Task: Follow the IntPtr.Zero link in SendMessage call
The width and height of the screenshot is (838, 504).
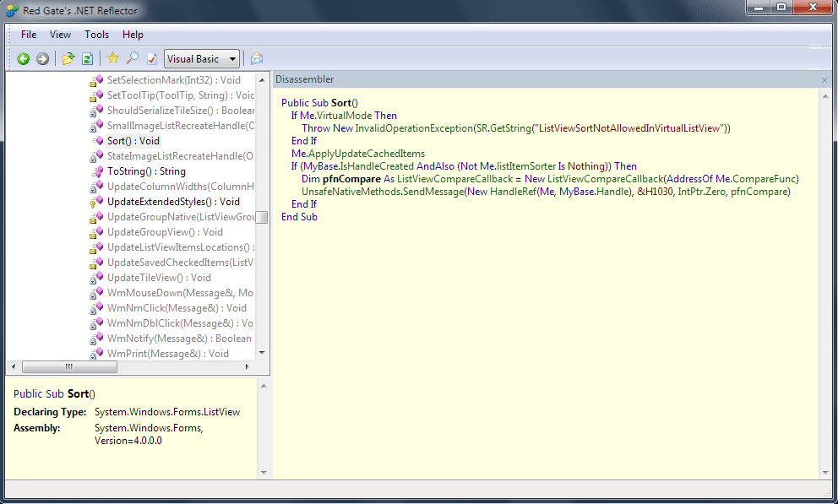Action: (702, 192)
